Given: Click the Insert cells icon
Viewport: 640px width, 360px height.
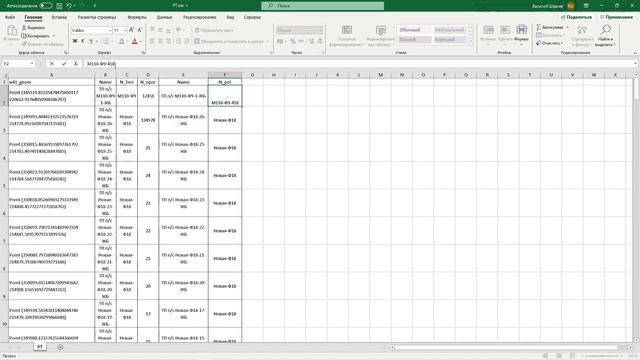Looking at the screenshot, I should click(488, 30).
